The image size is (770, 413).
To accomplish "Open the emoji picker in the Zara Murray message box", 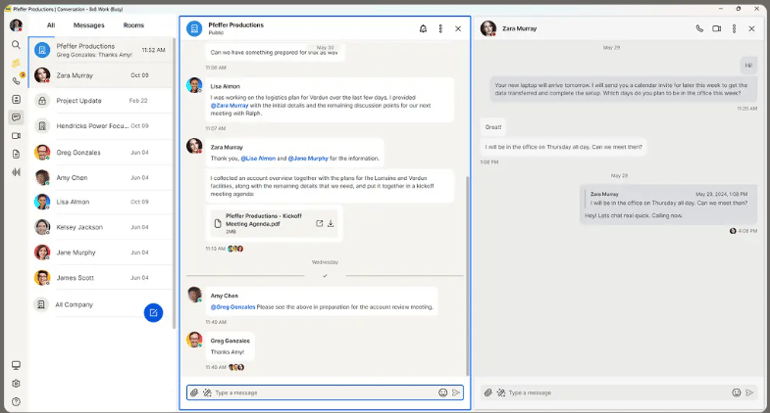I will pos(736,393).
